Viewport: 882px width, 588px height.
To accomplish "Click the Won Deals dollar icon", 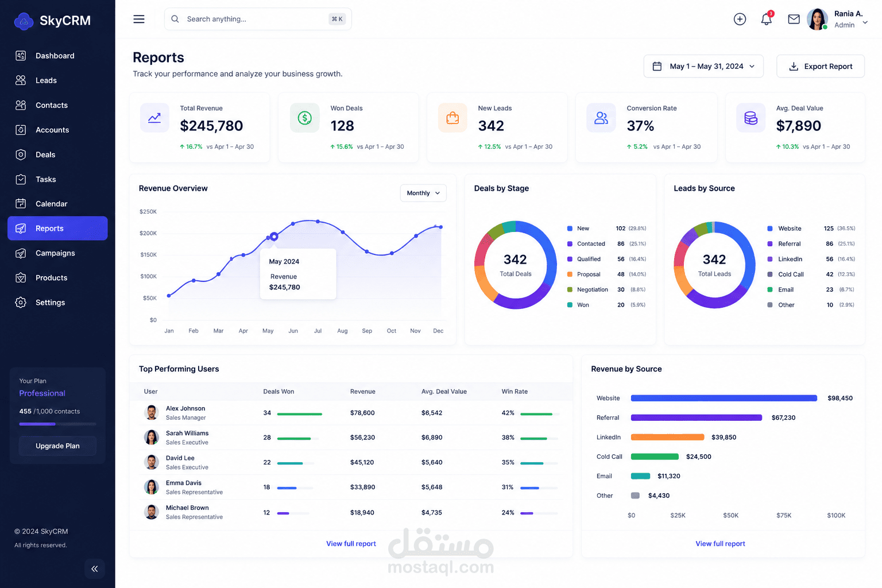I will pyautogui.click(x=305, y=118).
